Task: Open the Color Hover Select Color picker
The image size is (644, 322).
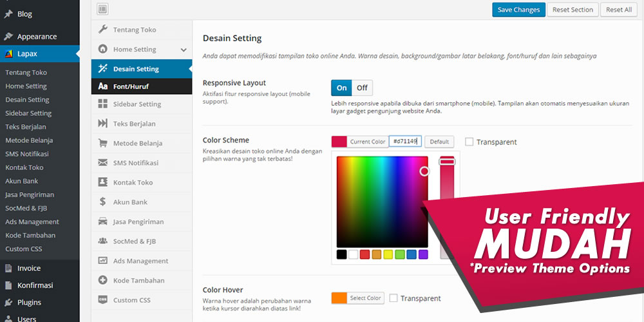Action: [x=366, y=298]
